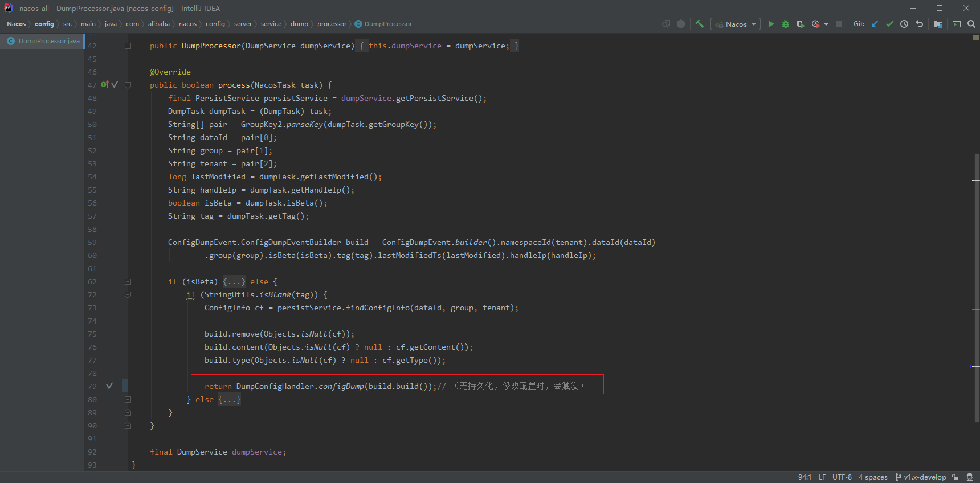Image resolution: width=980 pixels, height=483 pixels.
Task: Click the gutter checkmark on line 79
Action: pyautogui.click(x=109, y=386)
